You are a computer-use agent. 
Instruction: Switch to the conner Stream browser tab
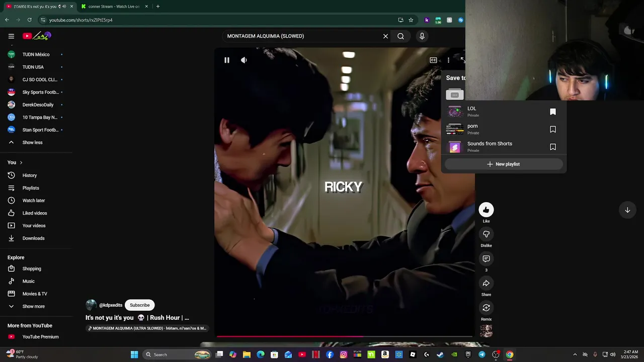click(x=114, y=7)
